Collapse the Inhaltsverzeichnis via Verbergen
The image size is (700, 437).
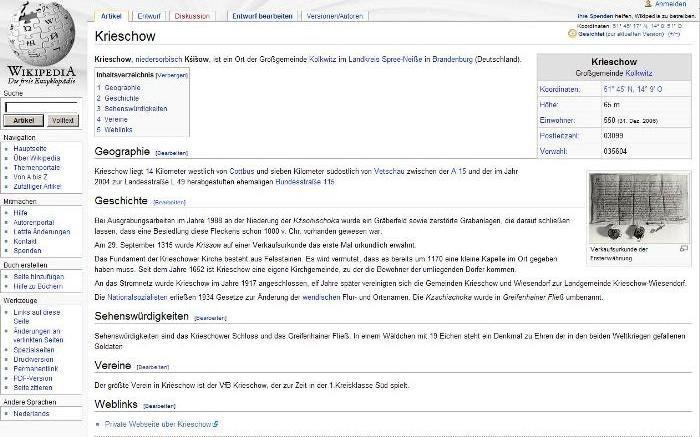(x=172, y=75)
